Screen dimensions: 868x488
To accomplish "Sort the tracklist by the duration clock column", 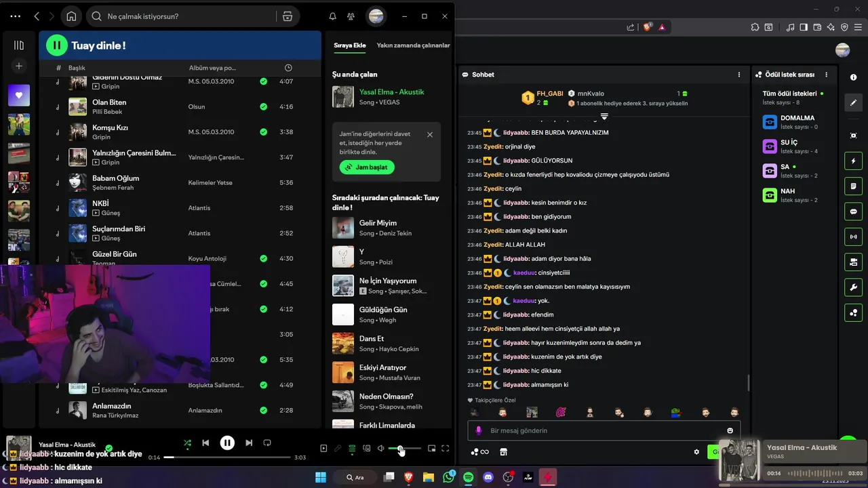I will tap(288, 68).
